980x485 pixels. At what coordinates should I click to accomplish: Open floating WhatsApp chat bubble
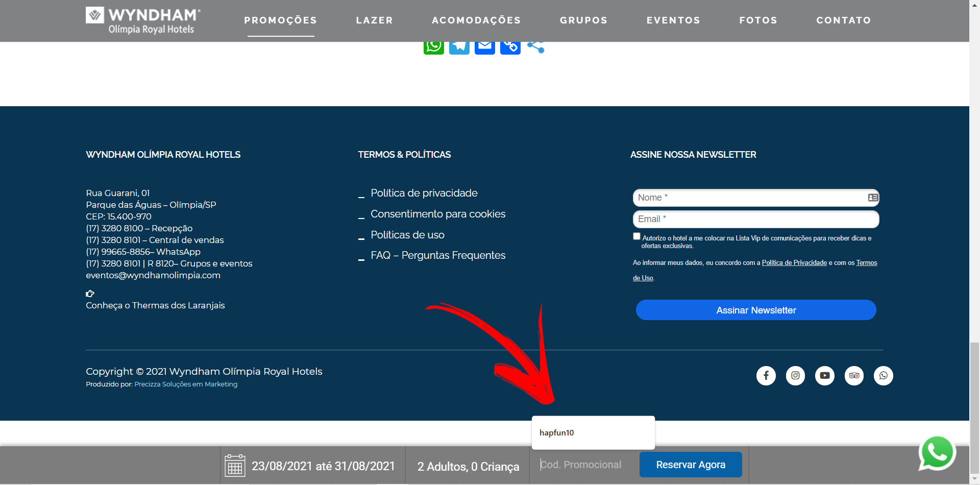[937, 453]
